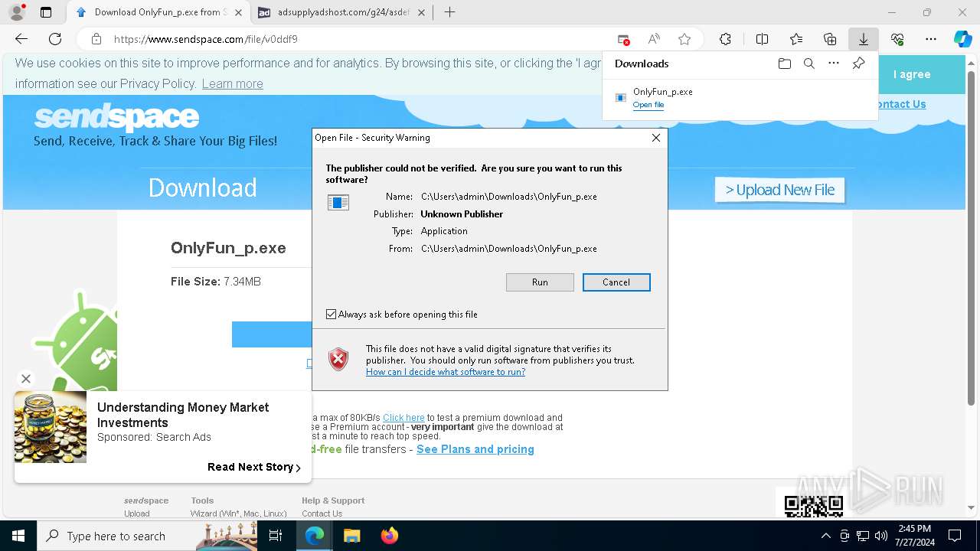Open the footer Upload link

[137, 514]
